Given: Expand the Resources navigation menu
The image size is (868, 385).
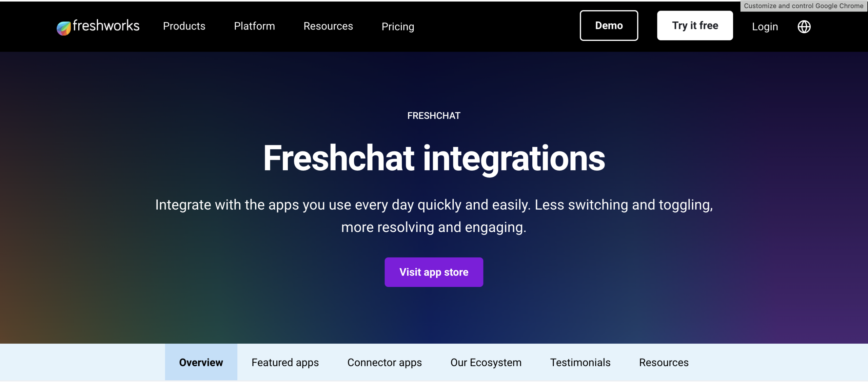Looking at the screenshot, I should 328,26.
